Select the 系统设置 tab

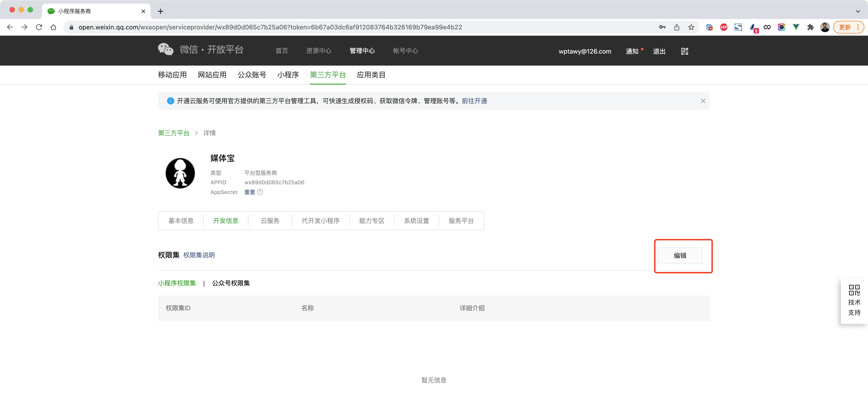pos(417,221)
